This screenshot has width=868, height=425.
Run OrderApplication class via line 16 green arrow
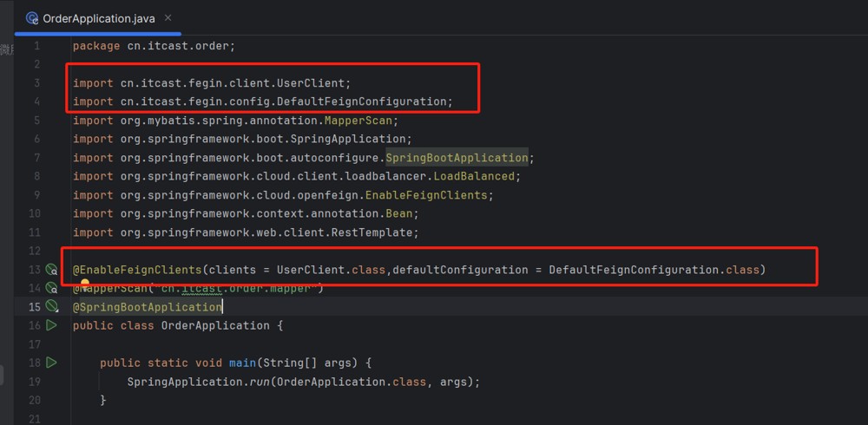pyautogui.click(x=51, y=325)
